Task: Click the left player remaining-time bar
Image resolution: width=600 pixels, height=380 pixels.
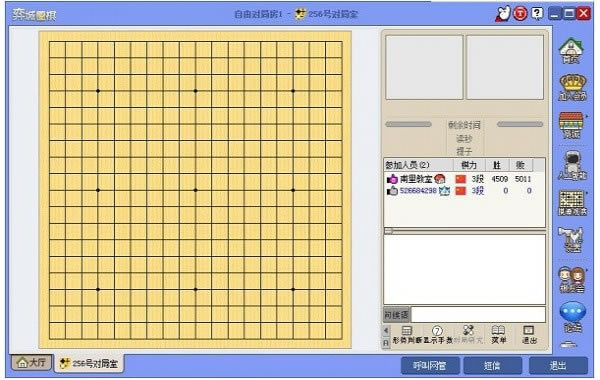Action: click(408, 124)
